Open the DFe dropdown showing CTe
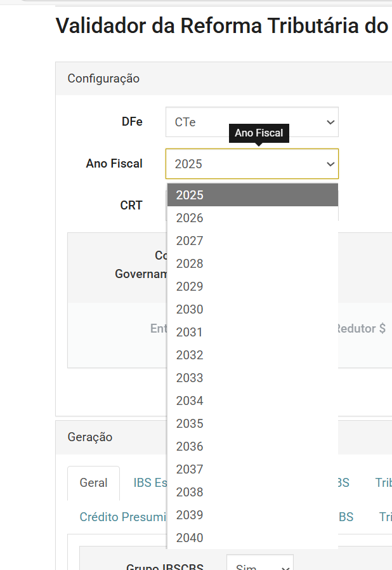 coord(252,122)
